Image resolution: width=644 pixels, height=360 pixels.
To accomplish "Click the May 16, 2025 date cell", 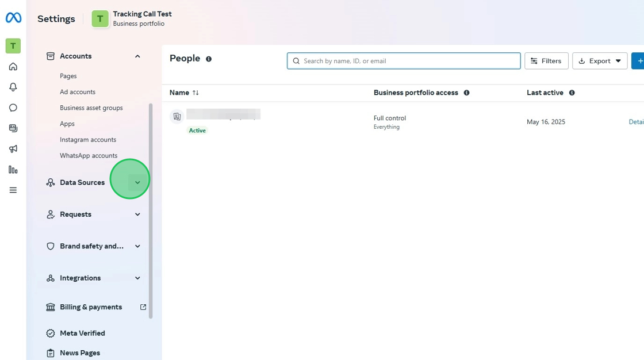I will click(546, 122).
